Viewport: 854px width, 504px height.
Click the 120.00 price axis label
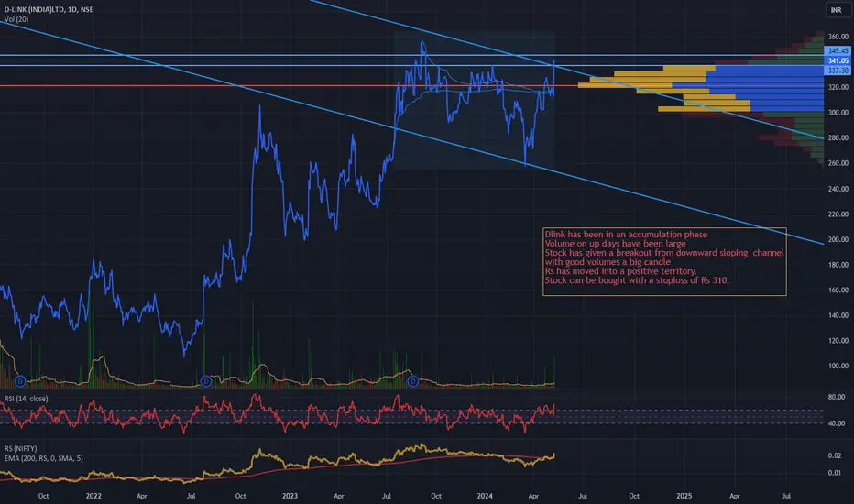click(x=838, y=341)
